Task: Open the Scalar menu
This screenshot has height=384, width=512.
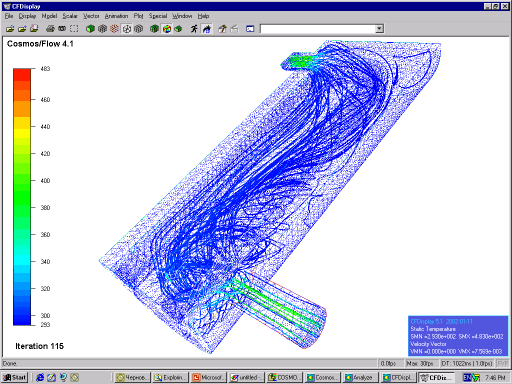Action: 70,16
